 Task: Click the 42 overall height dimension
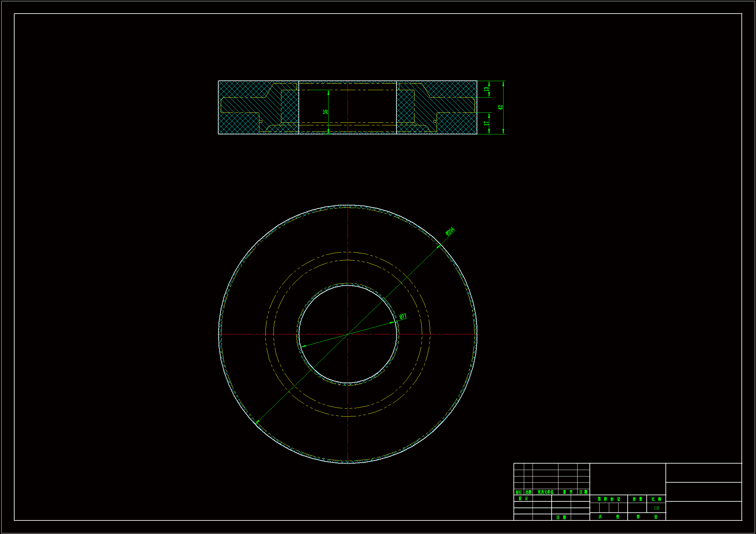(x=501, y=107)
